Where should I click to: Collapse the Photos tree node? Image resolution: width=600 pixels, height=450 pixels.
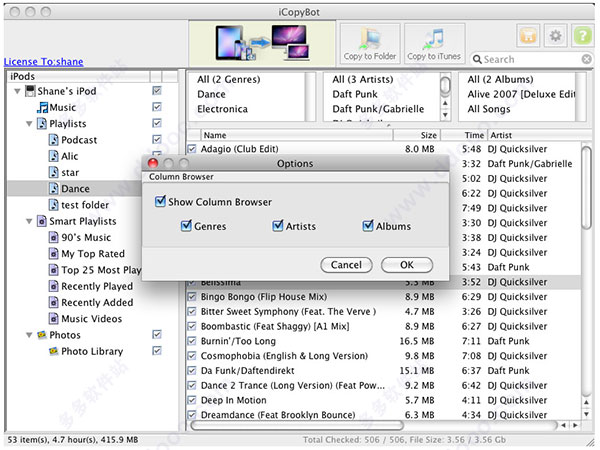(29, 335)
